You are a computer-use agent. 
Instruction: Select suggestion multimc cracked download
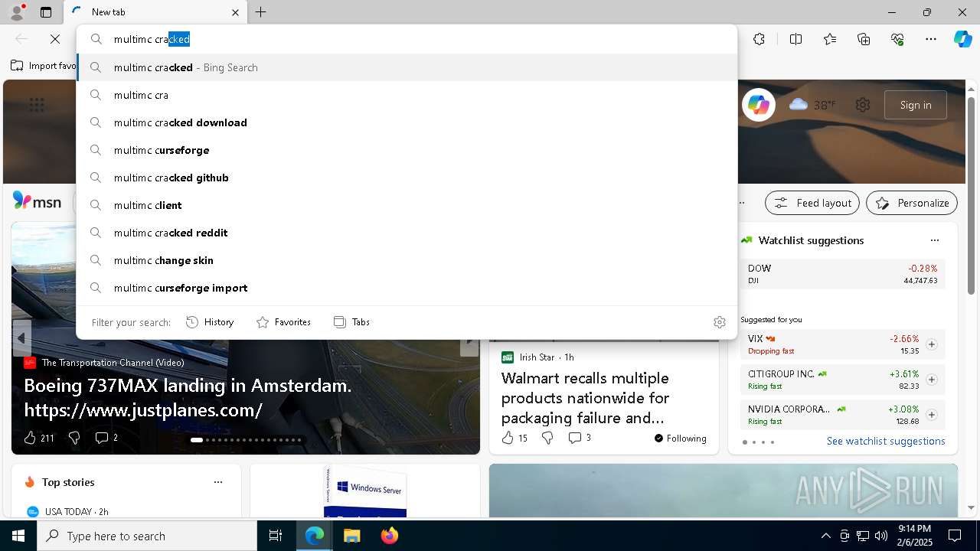click(x=407, y=122)
